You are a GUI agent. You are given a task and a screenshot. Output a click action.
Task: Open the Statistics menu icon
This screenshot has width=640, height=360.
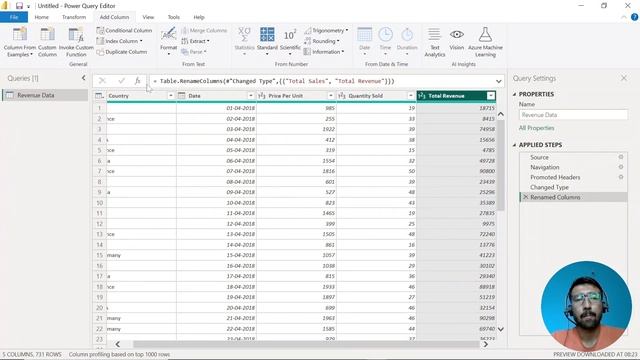tap(244, 34)
